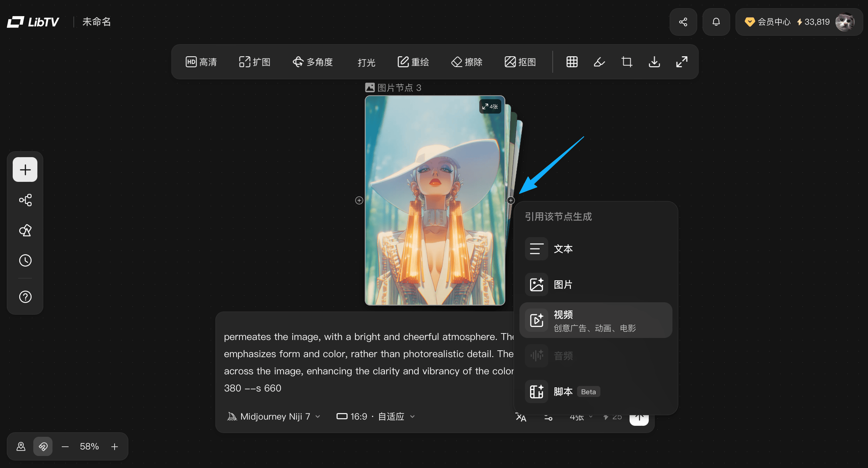
Task: Click the zoom in plus button
Action: click(115, 446)
